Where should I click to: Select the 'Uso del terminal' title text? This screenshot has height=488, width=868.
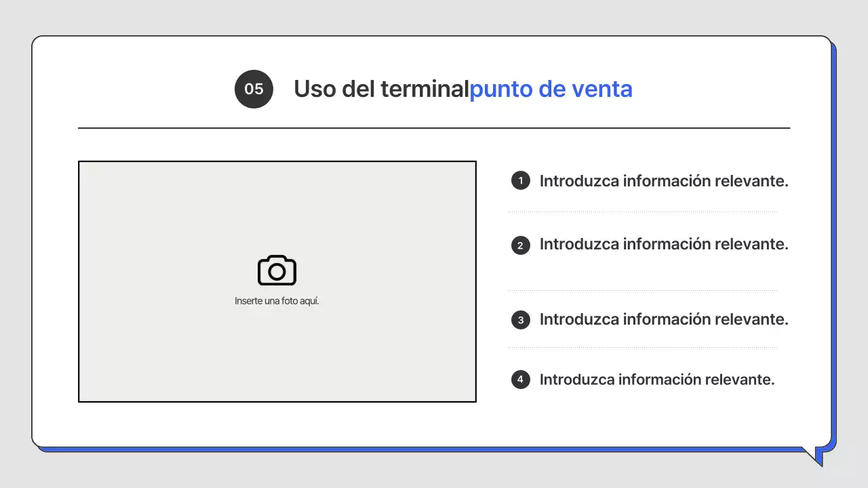coord(382,89)
